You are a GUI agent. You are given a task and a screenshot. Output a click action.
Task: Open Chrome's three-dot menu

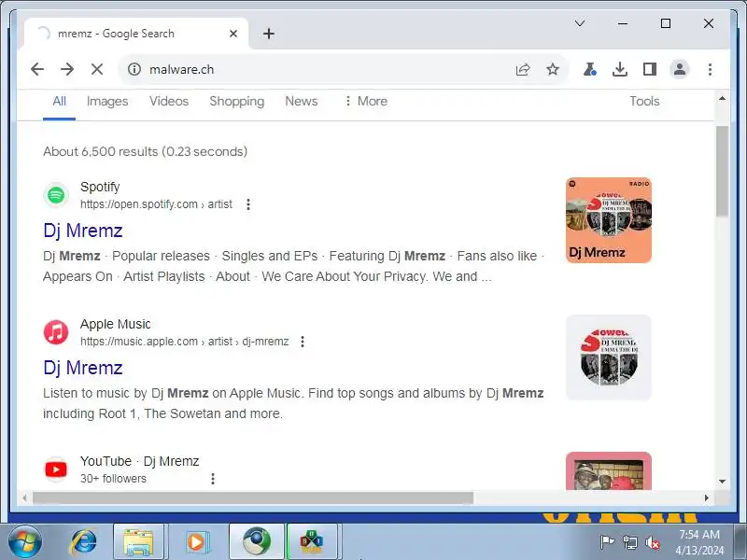pos(710,69)
